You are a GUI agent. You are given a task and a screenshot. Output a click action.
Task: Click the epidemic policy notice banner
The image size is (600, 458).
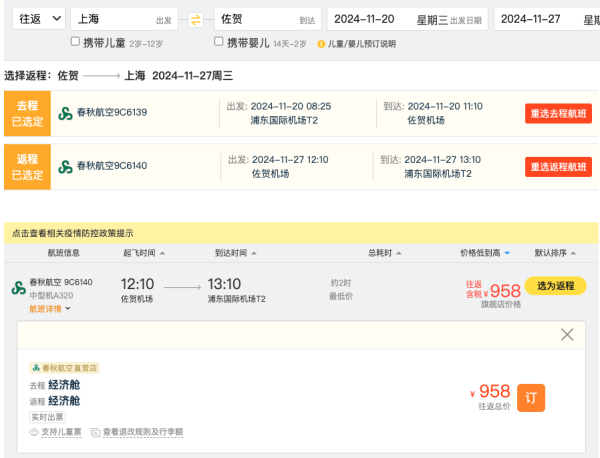click(x=301, y=233)
